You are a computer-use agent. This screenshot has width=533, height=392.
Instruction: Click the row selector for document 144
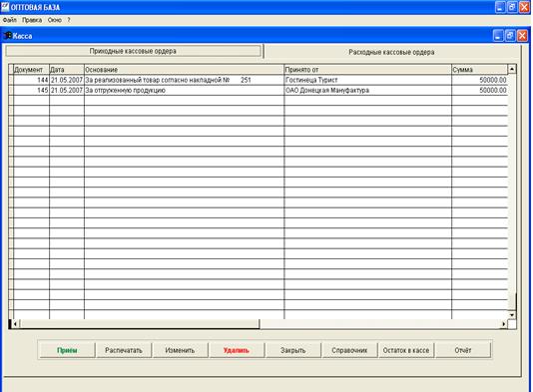(x=11, y=80)
